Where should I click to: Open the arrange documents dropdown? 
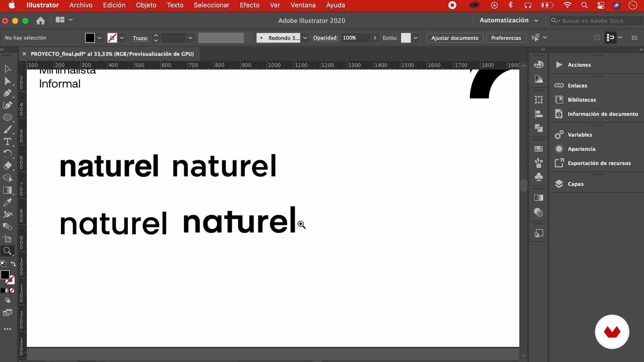click(64, 20)
